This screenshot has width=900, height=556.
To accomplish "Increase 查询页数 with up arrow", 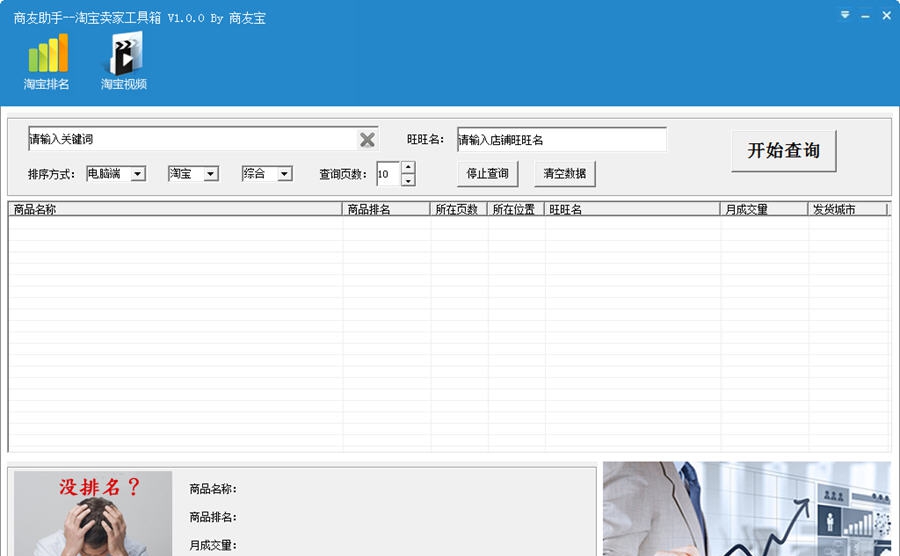I will coord(408,168).
